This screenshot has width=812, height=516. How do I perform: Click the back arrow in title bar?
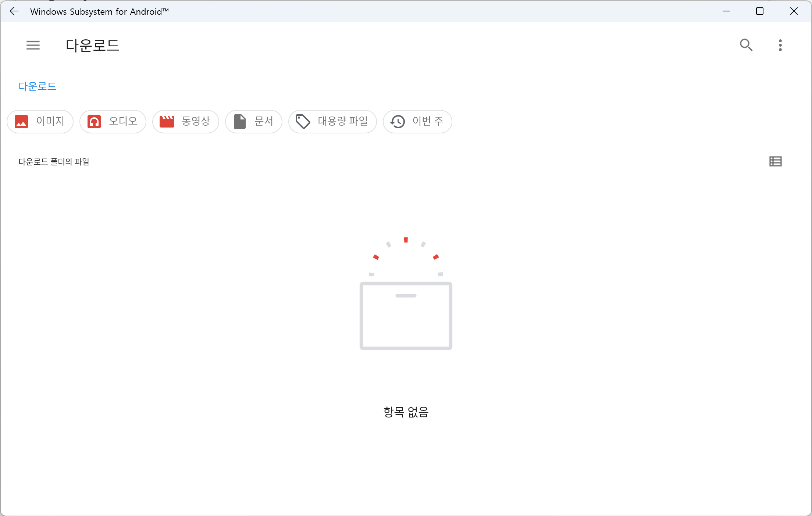(14, 11)
